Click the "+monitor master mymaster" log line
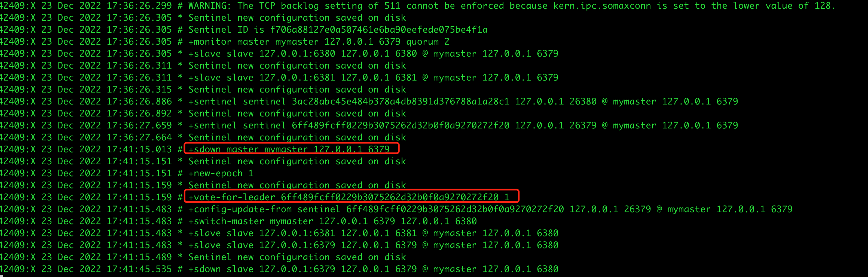The height and width of the screenshot is (277, 868). 319,42
